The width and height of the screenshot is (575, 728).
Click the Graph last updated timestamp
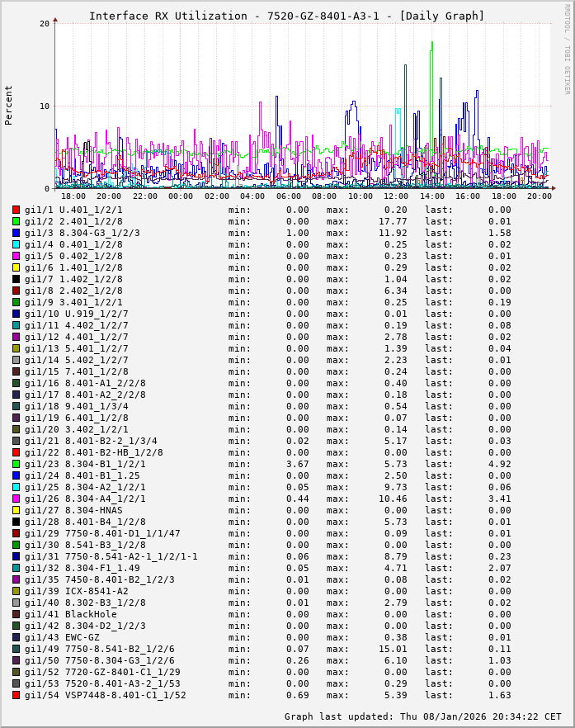click(422, 716)
